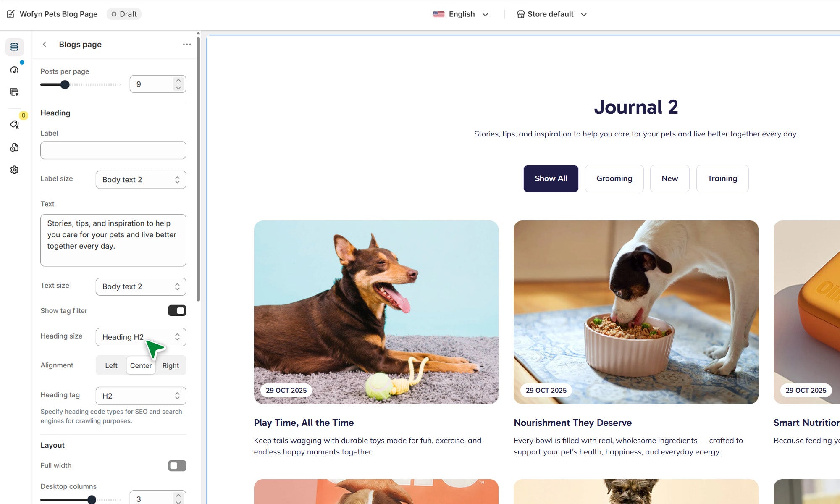This screenshot has width=840, height=504.
Task: Open the sections layers icon in sidebar
Action: 14,47
